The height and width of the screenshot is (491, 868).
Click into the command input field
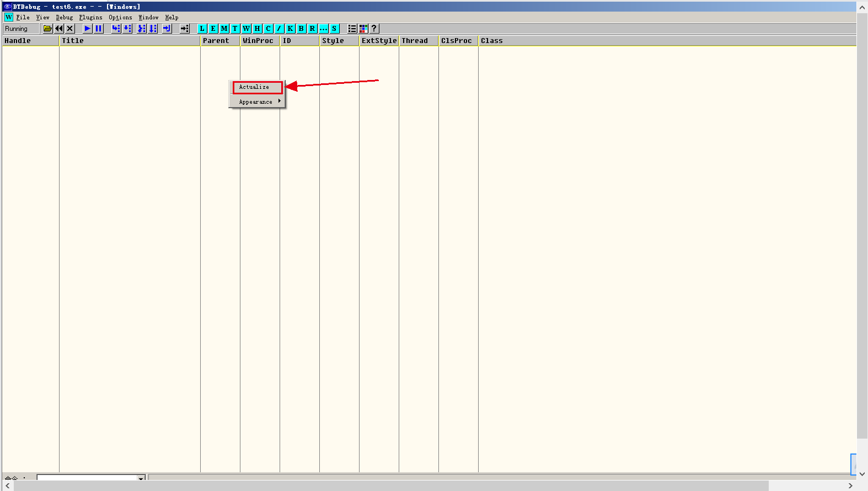point(87,477)
